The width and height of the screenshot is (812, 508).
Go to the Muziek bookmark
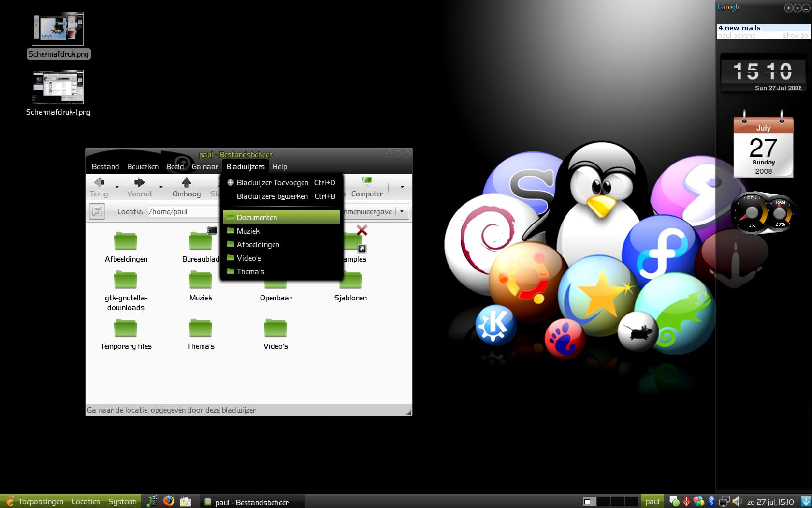(282, 231)
